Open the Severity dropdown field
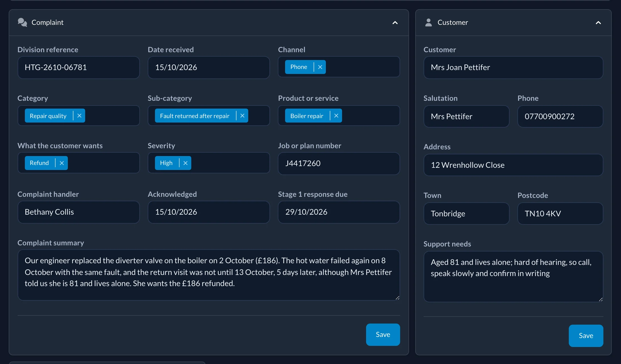The height and width of the screenshot is (364, 621). click(209, 163)
